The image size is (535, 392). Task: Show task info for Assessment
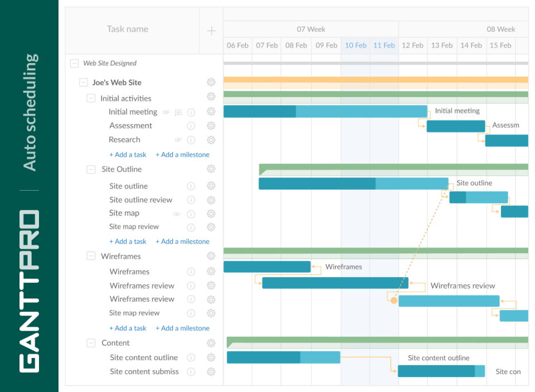191,125
